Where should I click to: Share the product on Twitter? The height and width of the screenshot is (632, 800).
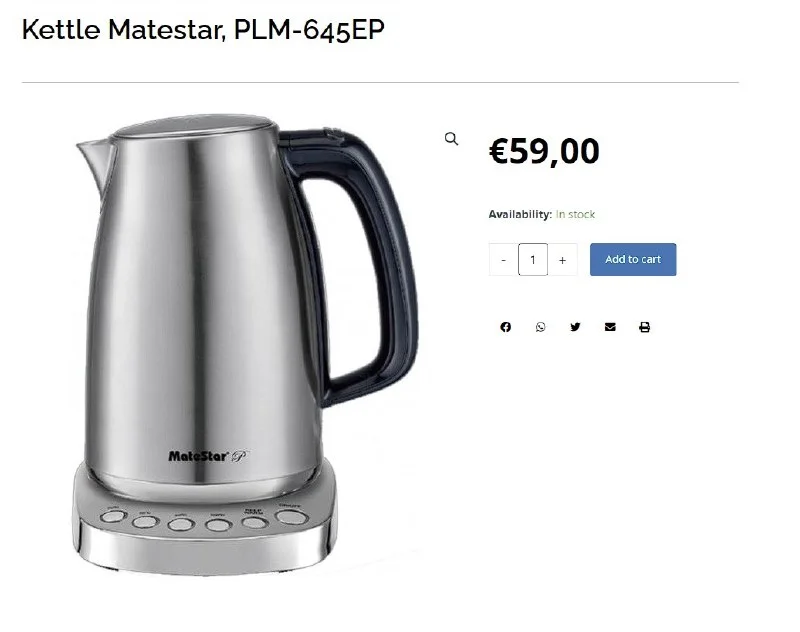pos(575,327)
